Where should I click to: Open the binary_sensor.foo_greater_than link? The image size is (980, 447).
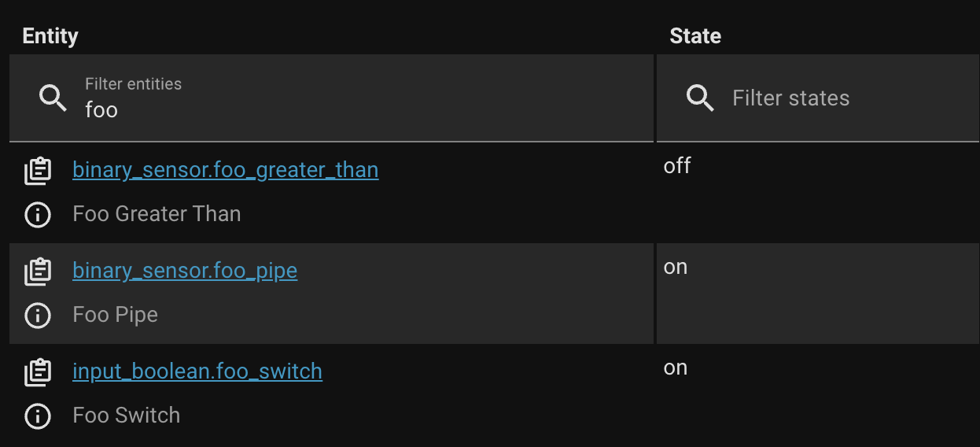[225, 170]
